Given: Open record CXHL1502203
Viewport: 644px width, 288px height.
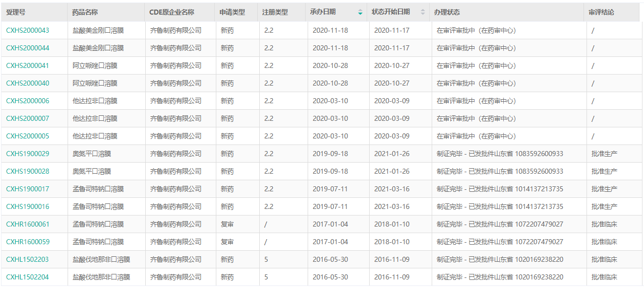Looking at the screenshot, I should click(x=28, y=259).
